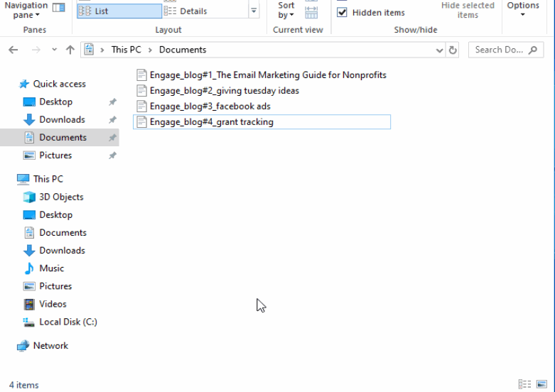Toggle the Hidden items checkbox
This screenshot has height=392, width=555.
(343, 12)
